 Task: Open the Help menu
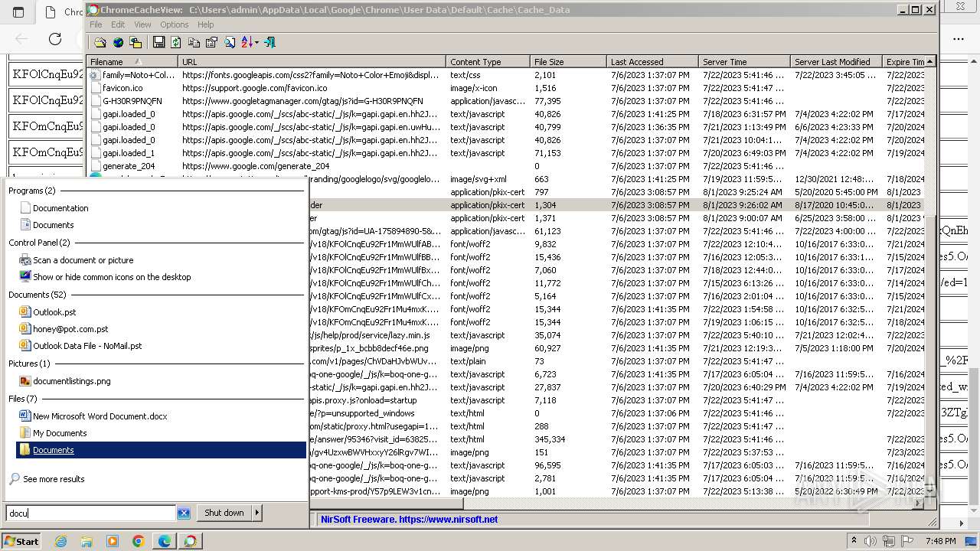(x=206, y=24)
